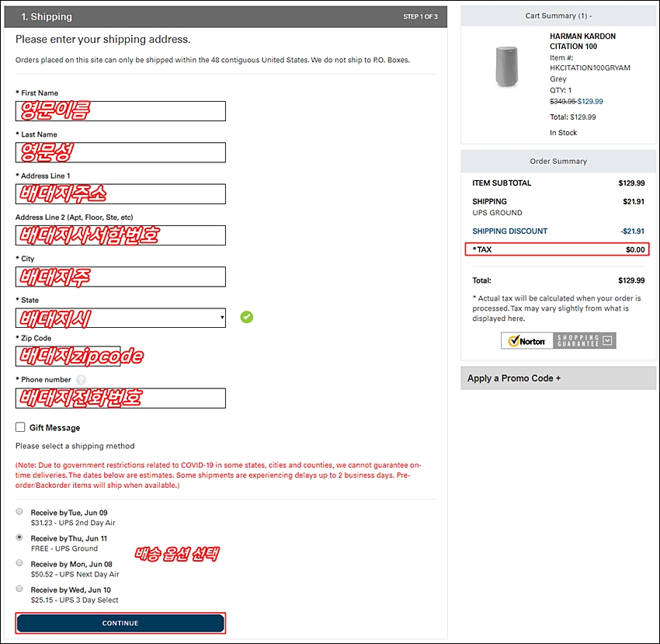The height and width of the screenshot is (644, 660).
Task: Click the 'In Stock' status text
Action: [563, 133]
